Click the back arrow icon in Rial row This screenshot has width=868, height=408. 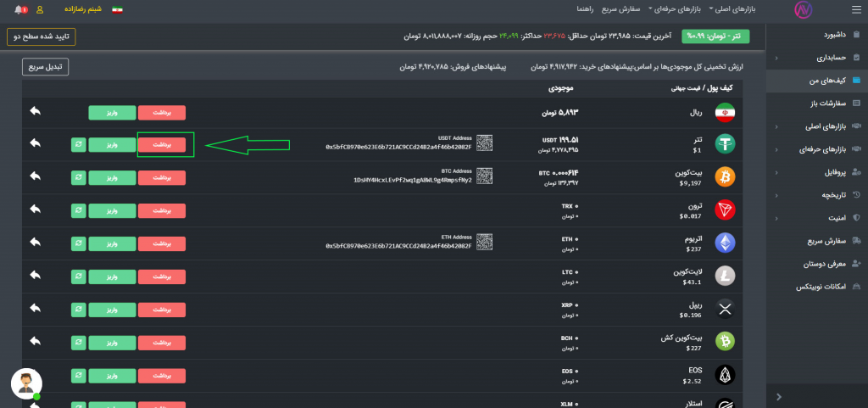tap(35, 111)
